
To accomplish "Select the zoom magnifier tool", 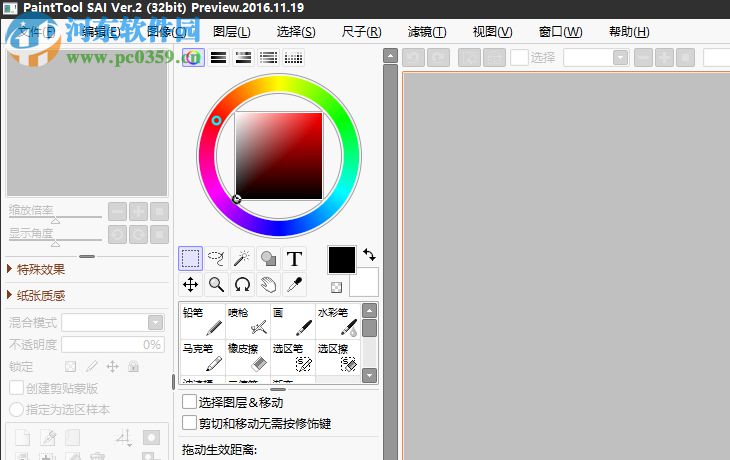I will [216, 284].
